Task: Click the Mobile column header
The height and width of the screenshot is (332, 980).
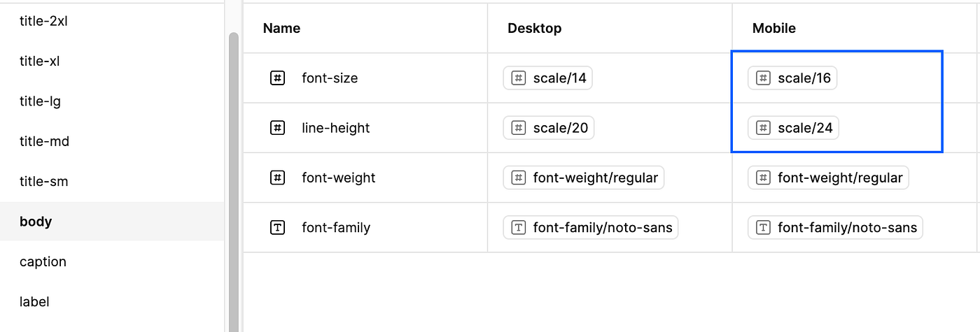Action: pyautogui.click(x=774, y=29)
